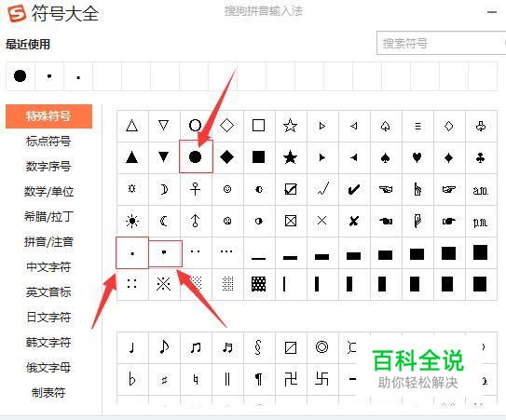
Task: Insert the solid down triangle symbol
Action: (x=164, y=157)
